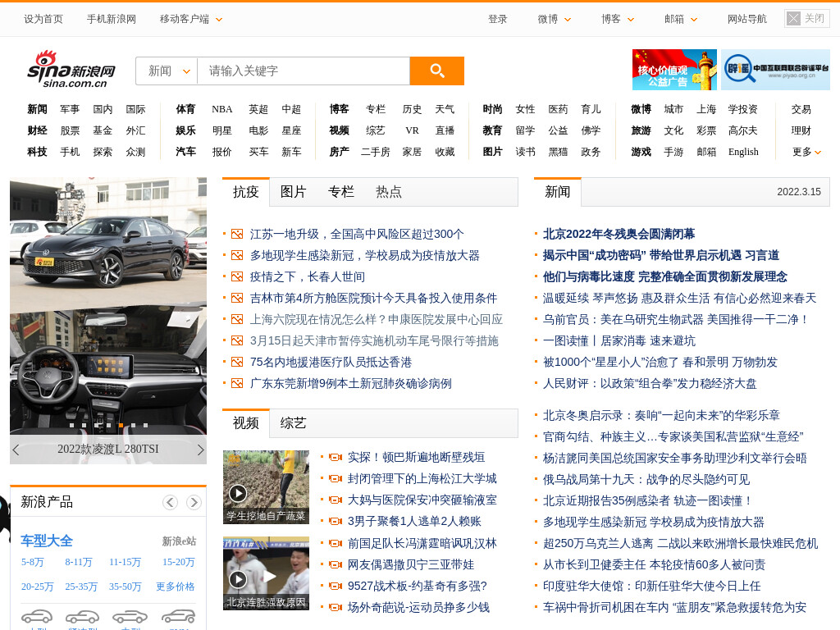Expand the 微博 dropdown in top bar

coord(555,20)
